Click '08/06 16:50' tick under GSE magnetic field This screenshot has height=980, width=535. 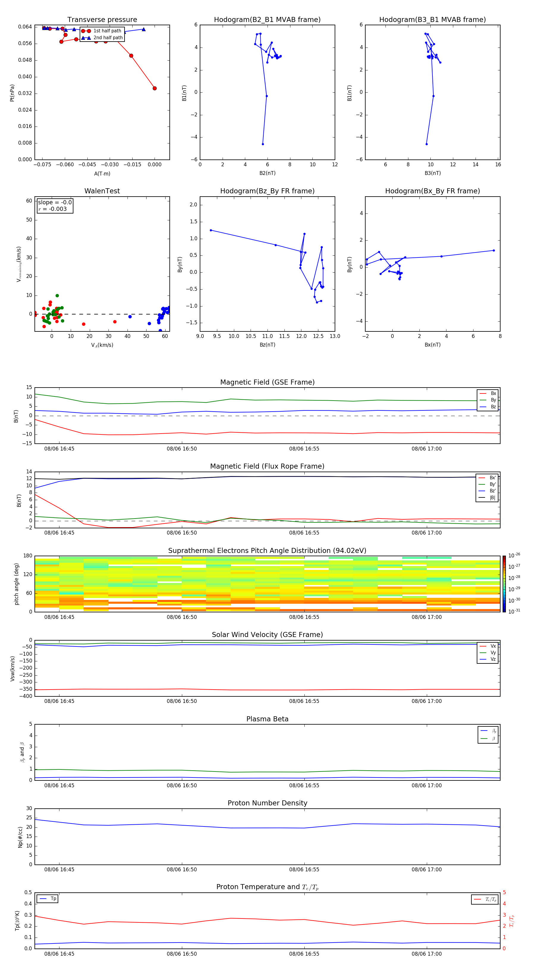click(182, 449)
